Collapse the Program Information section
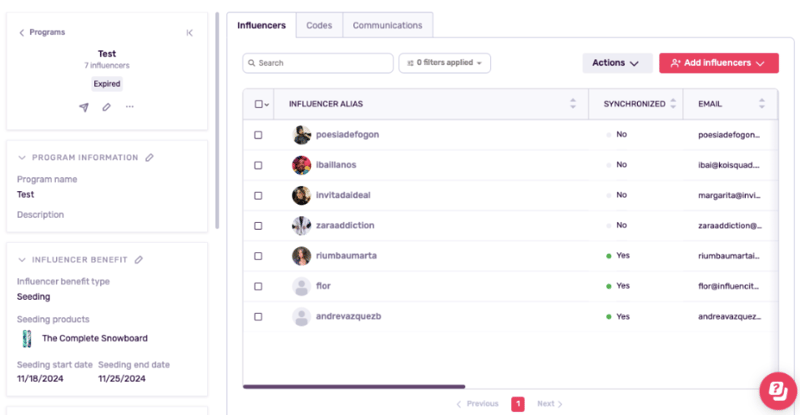This screenshot has width=800, height=415. [22, 157]
